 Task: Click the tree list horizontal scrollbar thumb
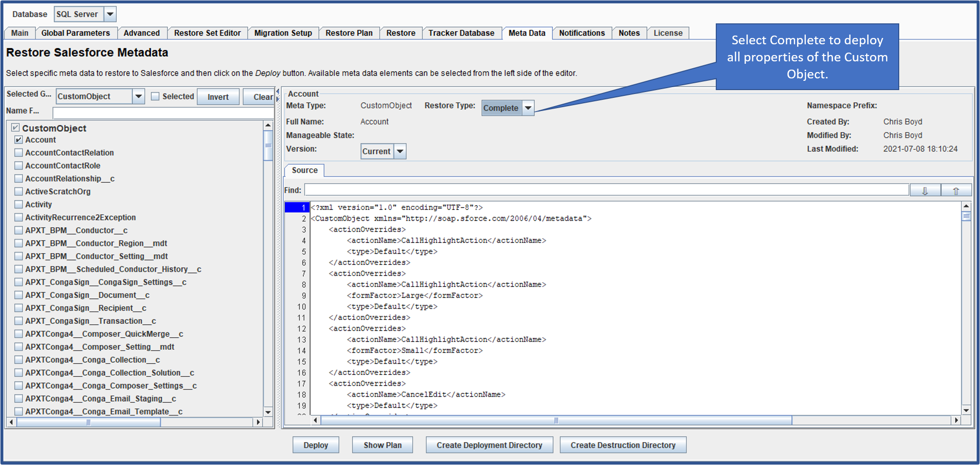point(89,422)
